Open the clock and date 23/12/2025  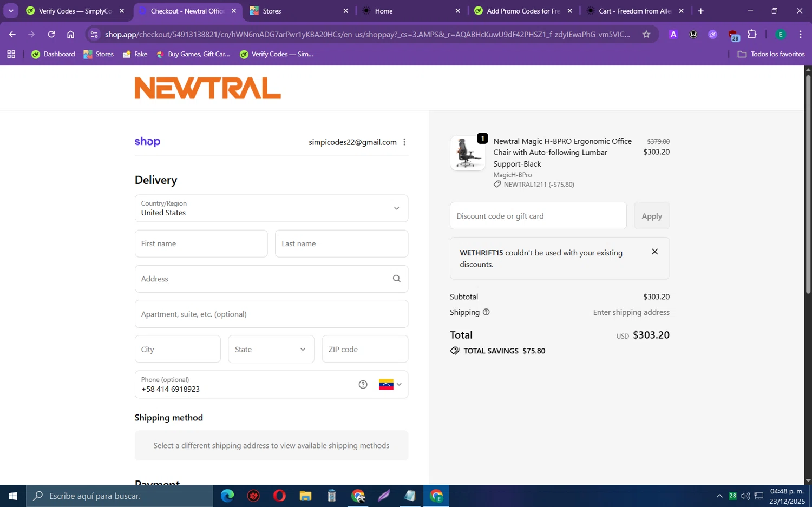point(787,496)
